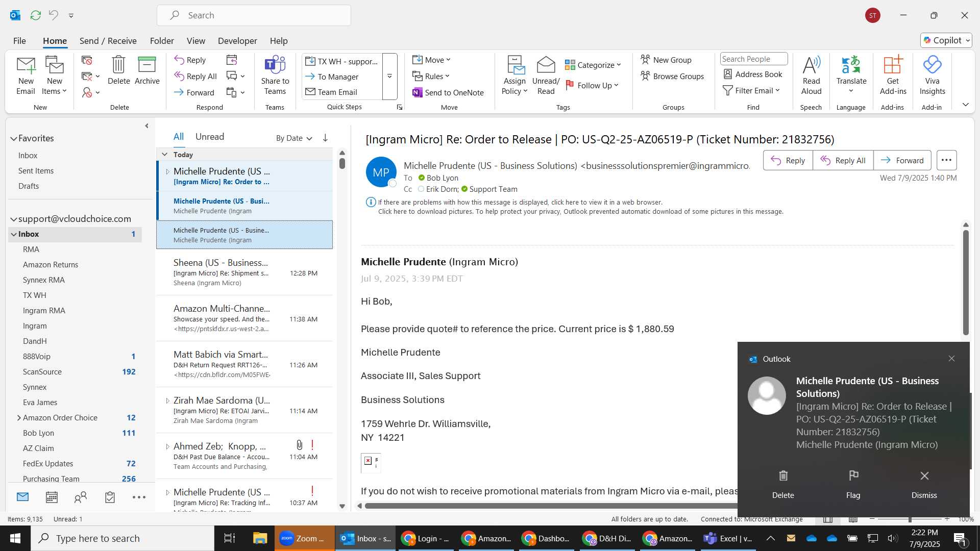Switch to the Folder tab
This screenshot has width=980, height=551.
click(162, 41)
